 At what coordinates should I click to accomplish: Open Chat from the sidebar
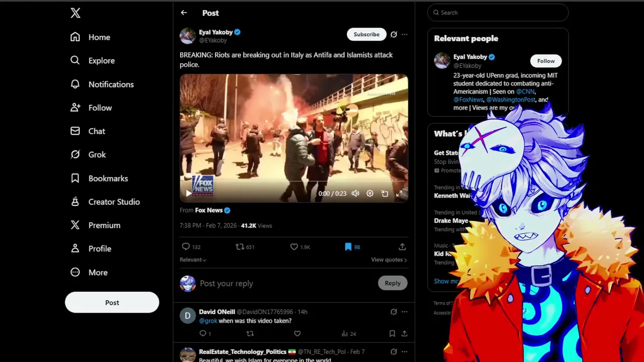click(x=88, y=131)
